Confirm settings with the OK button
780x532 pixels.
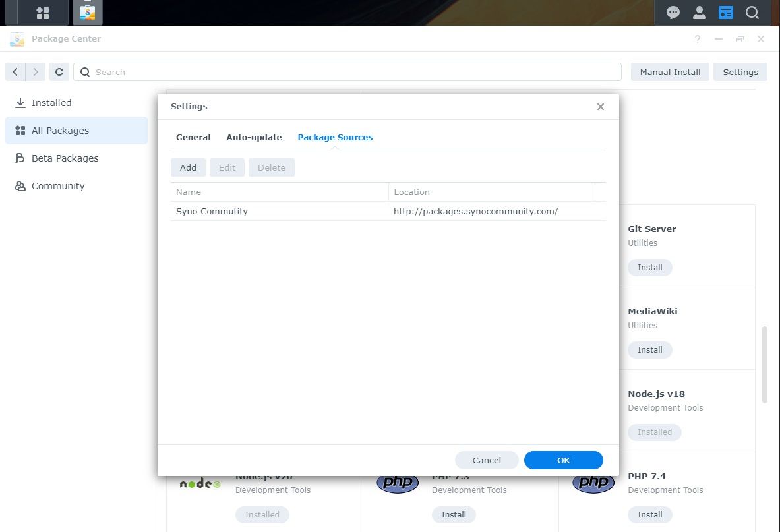(x=563, y=459)
